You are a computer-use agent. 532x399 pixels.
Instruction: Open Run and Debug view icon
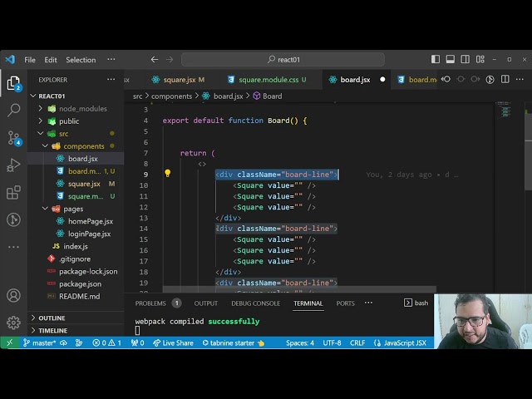coord(13,165)
